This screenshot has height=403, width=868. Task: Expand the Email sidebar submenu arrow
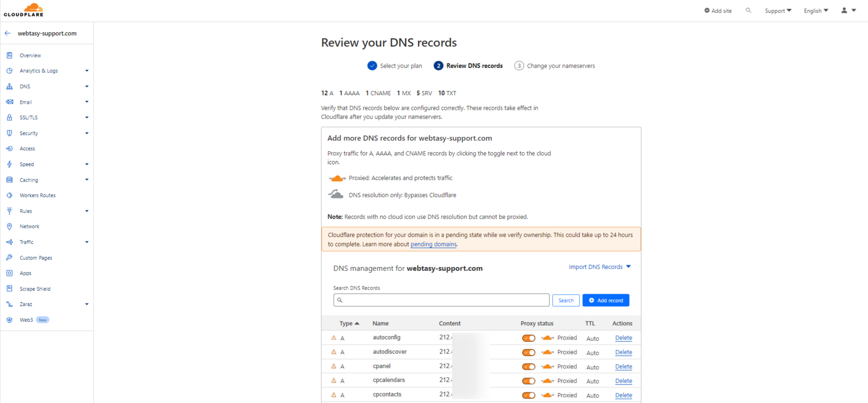point(87,102)
